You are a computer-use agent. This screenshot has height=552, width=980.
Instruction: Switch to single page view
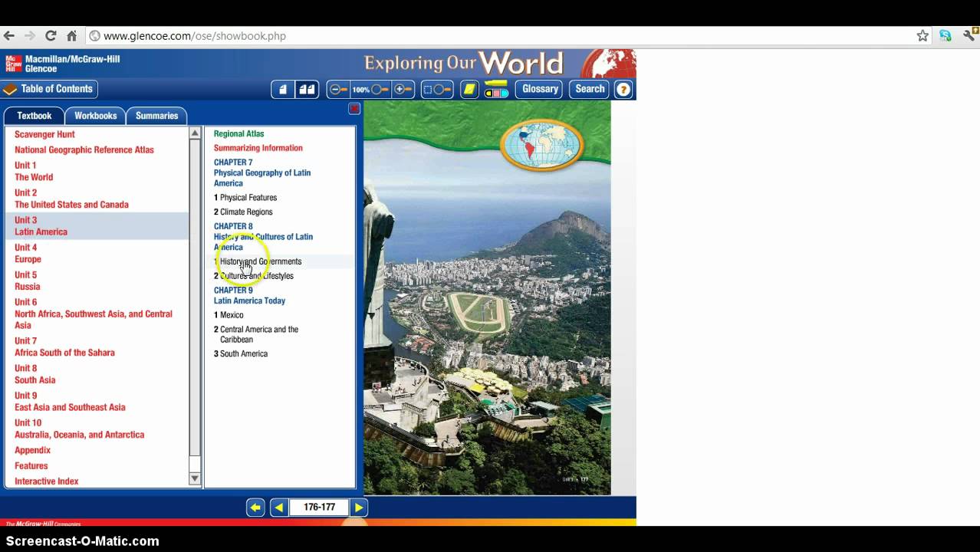(x=283, y=89)
